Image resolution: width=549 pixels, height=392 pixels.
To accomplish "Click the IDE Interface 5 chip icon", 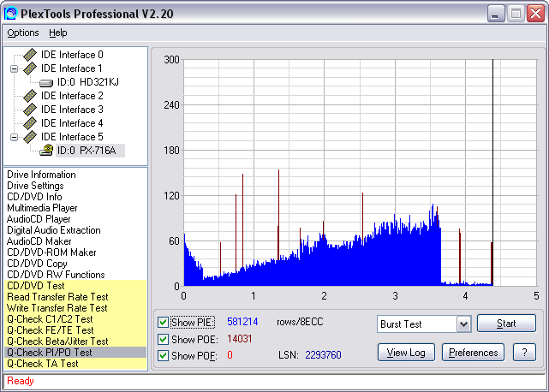I will pos(30,137).
